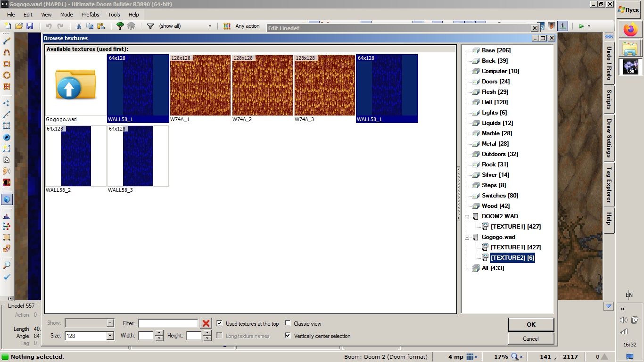644x362 pixels.
Task: Toggle the Long texture names checkbox
Action: pyautogui.click(x=219, y=336)
